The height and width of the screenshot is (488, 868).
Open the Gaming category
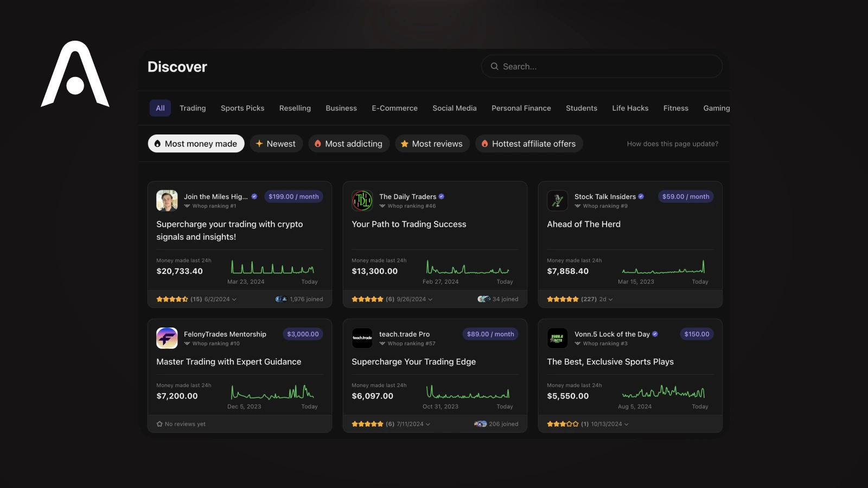click(x=717, y=108)
